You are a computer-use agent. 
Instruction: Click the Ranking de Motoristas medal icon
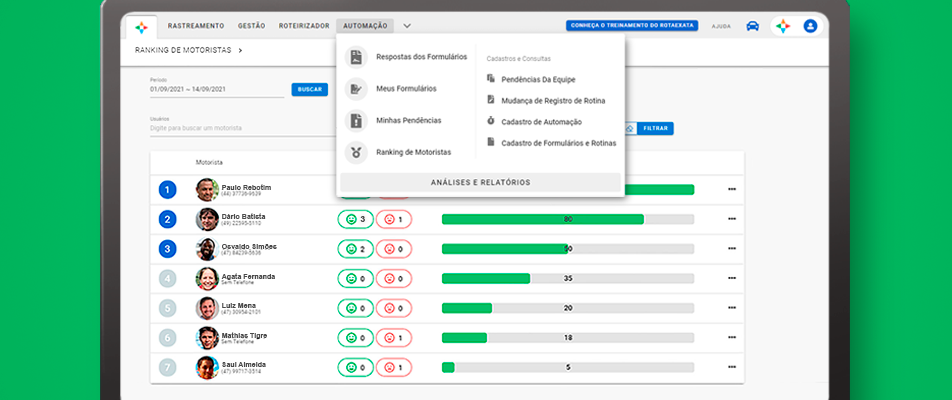point(355,152)
